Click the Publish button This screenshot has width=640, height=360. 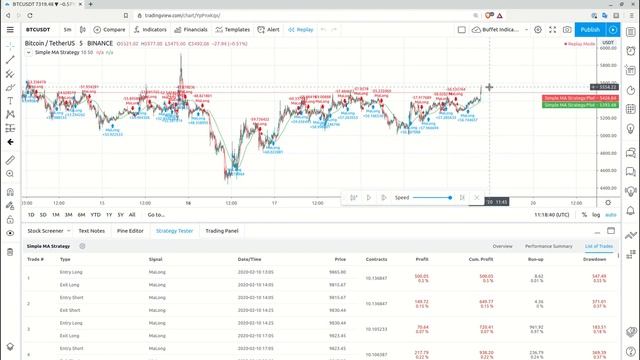point(590,30)
